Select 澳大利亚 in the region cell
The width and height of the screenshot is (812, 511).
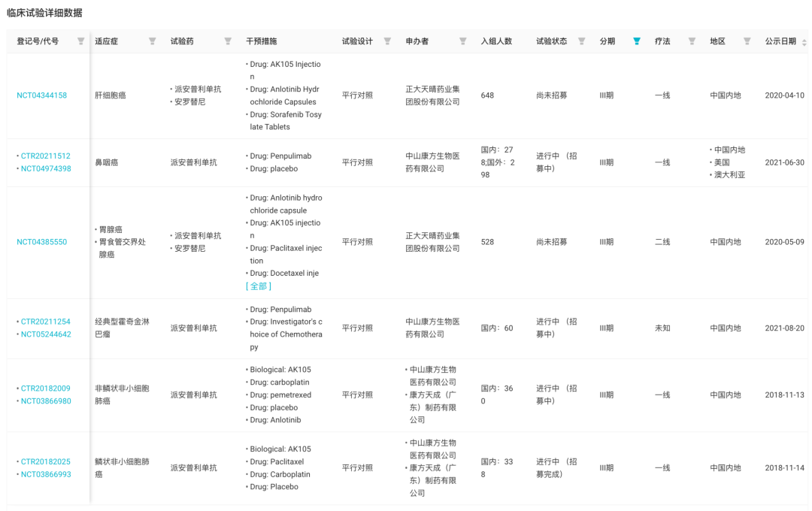click(729, 175)
